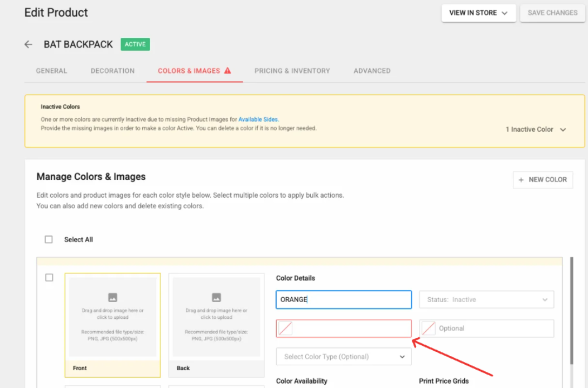Open the Pricing & Inventory tab
Screen dimensions: 588x388
tap(292, 71)
